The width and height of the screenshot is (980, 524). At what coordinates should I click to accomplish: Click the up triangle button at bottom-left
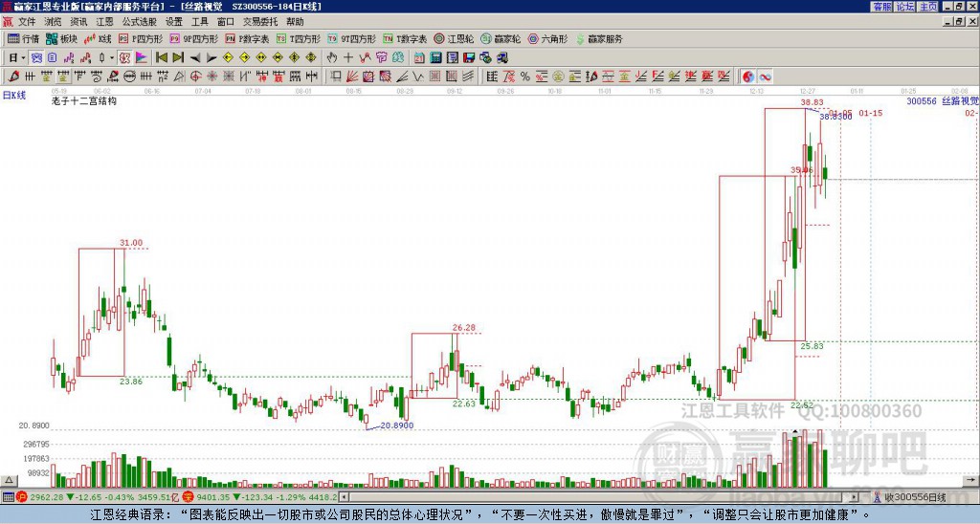[x=9, y=480]
